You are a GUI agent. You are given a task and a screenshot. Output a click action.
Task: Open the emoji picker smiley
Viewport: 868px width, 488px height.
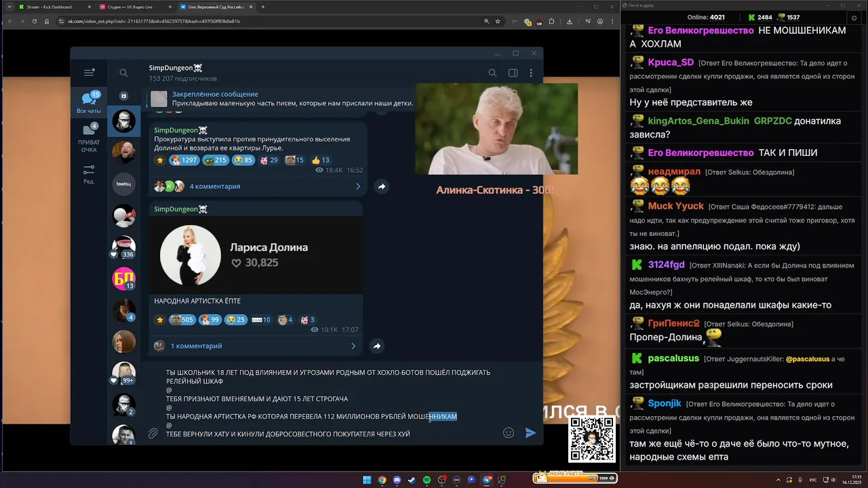pyautogui.click(x=509, y=432)
